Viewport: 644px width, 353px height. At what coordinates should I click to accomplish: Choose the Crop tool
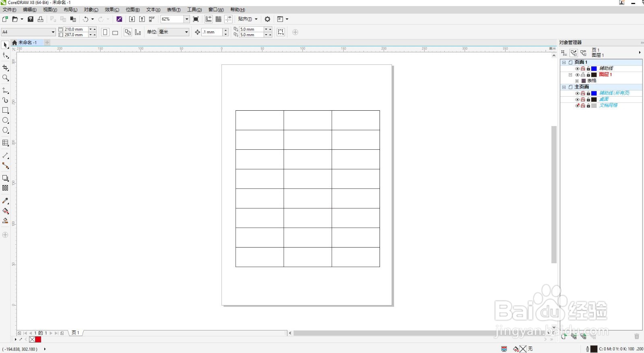tap(5, 68)
